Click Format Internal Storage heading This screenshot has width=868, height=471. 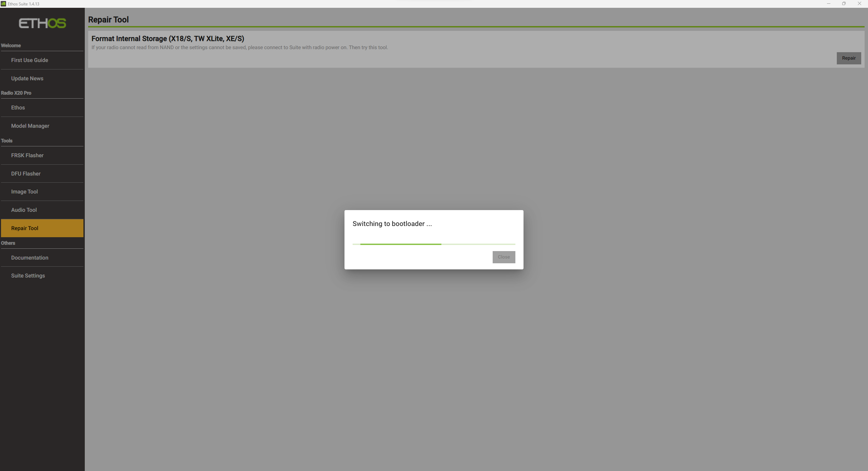coord(168,39)
